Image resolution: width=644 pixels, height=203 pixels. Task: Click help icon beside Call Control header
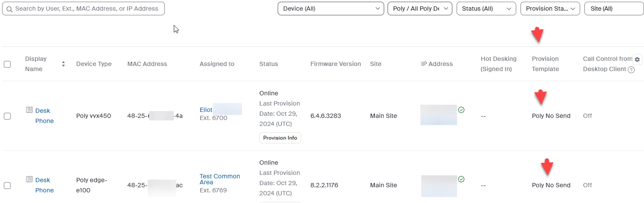631,69
